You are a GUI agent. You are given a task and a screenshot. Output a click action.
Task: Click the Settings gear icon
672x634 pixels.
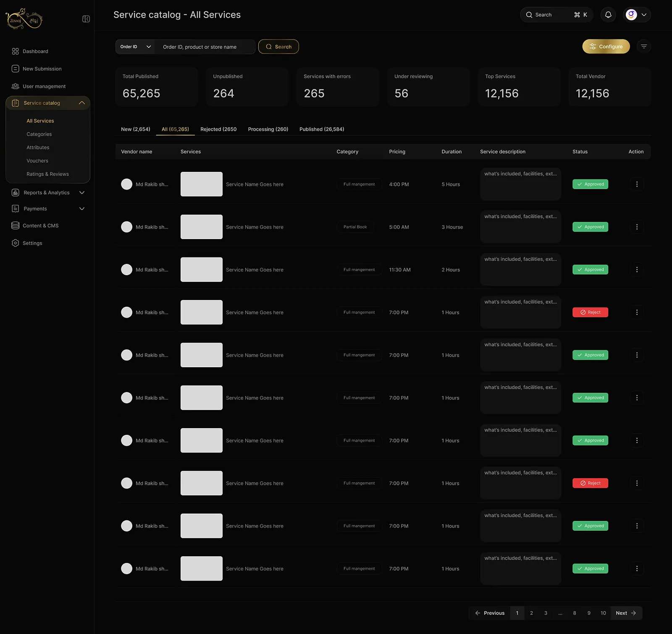pyautogui.click(x=16, y=243)
